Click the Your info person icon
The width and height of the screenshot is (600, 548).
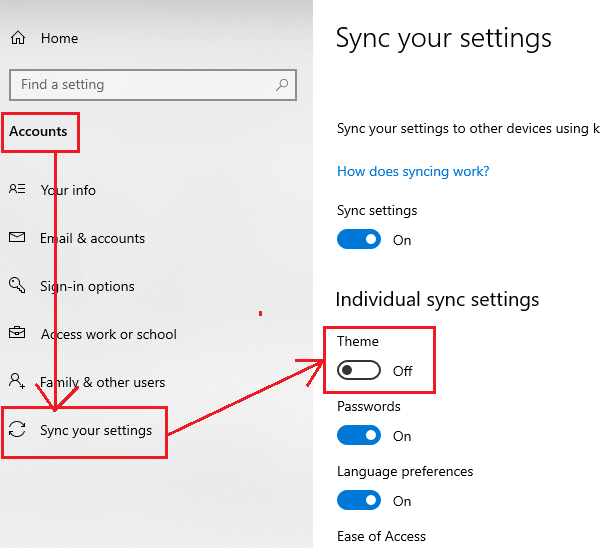click(x=17, y=190)
